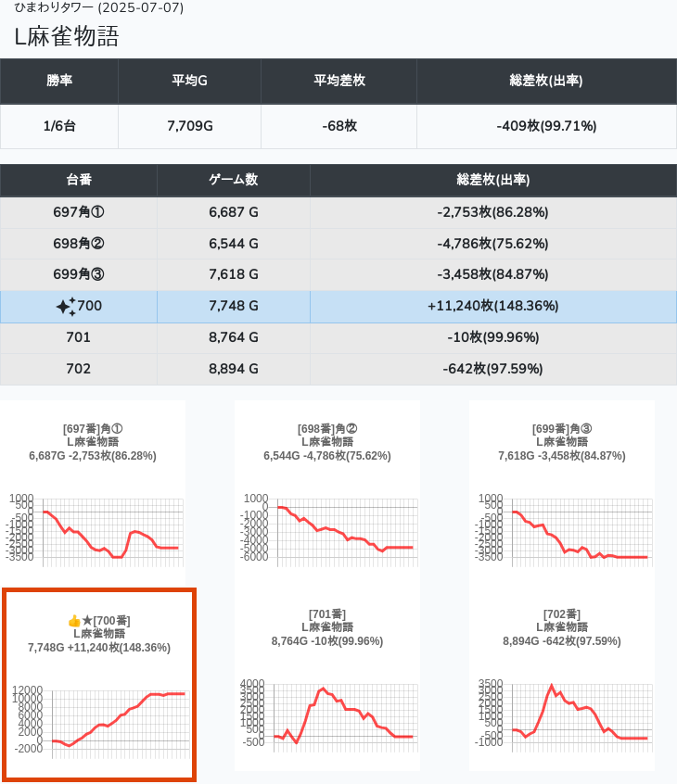677x784 pixels.
Task: Click the [702番] chart title
Action: pos(562,614)
